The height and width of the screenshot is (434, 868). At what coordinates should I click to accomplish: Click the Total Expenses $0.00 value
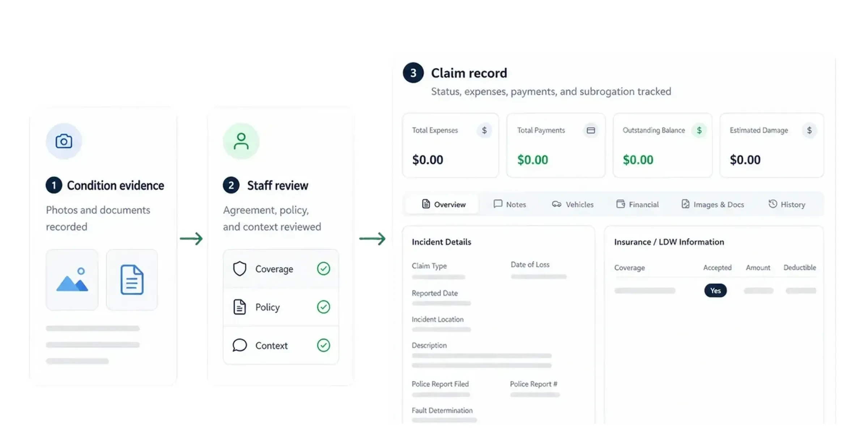click(x=427, y=159)
